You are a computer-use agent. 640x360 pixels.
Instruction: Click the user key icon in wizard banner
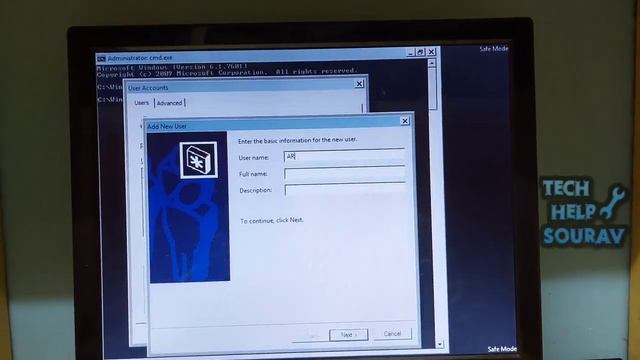coord(198,160)
